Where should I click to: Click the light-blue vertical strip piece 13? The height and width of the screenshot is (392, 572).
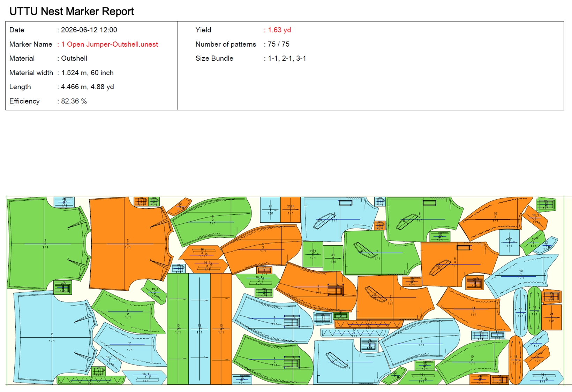coord(200,329)
